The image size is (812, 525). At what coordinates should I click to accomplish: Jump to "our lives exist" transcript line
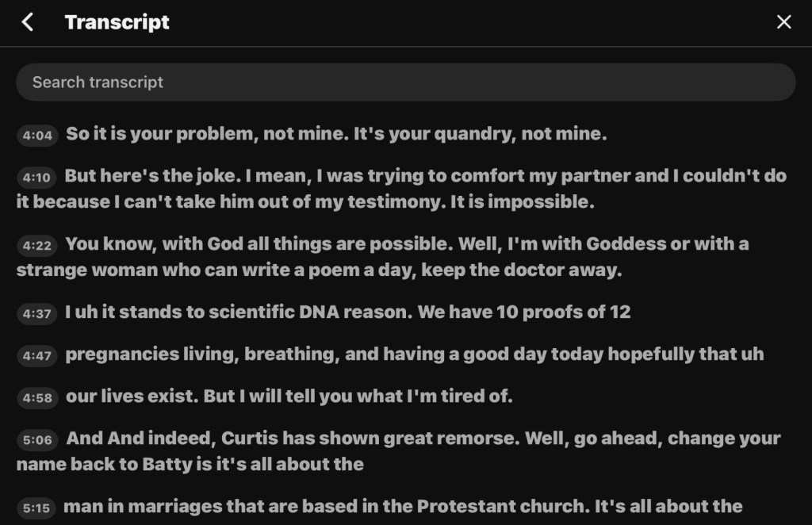tap(289, 397)
